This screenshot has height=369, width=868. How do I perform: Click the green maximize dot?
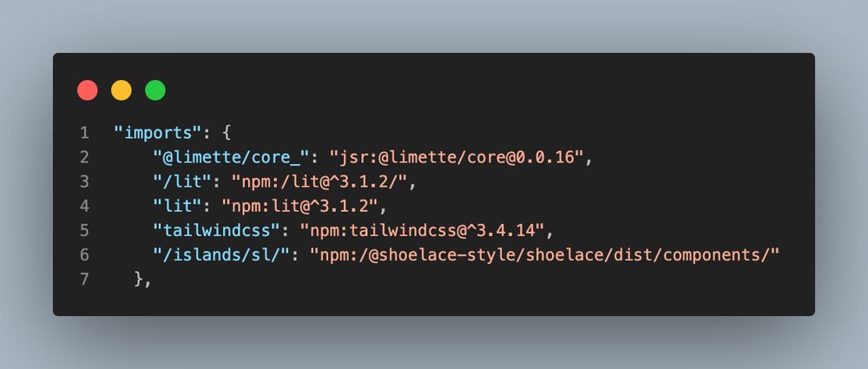click(155, 90)
